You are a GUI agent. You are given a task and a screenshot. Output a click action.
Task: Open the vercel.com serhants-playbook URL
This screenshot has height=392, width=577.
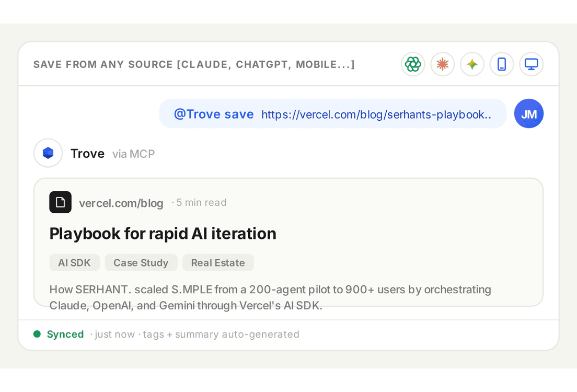(x=376, y=114)
